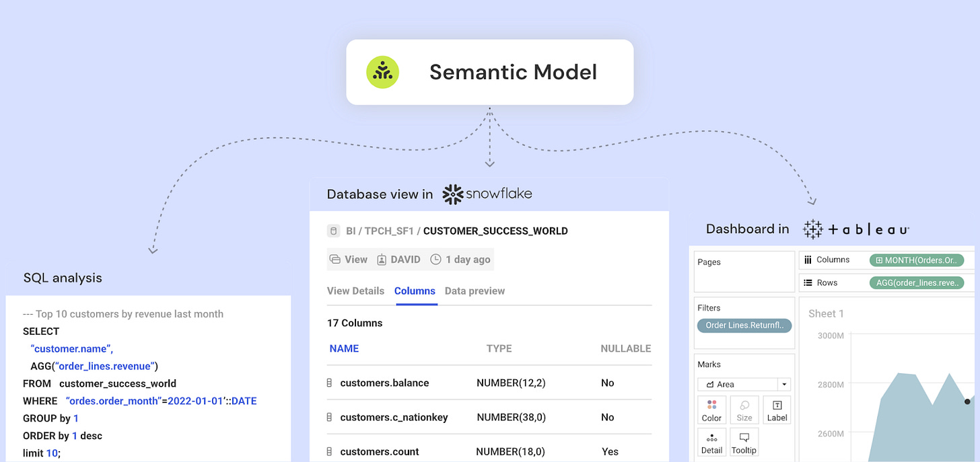Click the 2022-01-01 date value in SQL
980x462 pixels.
(x=195, y=401)
